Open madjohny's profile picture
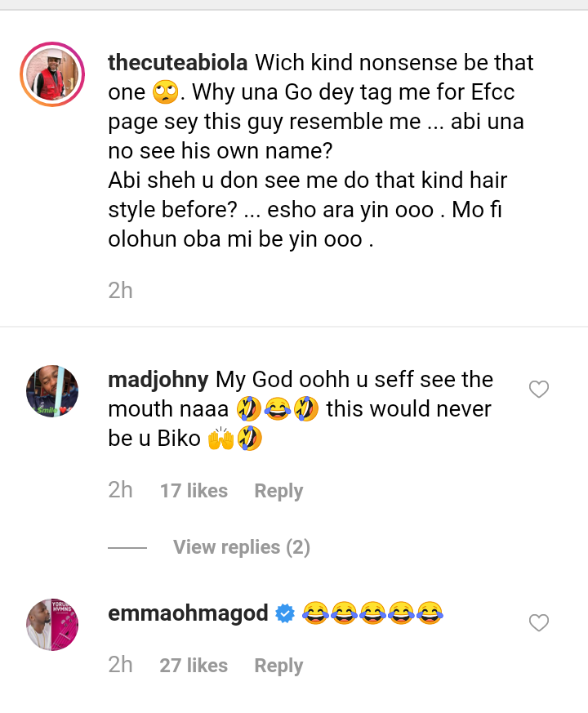 52,391
